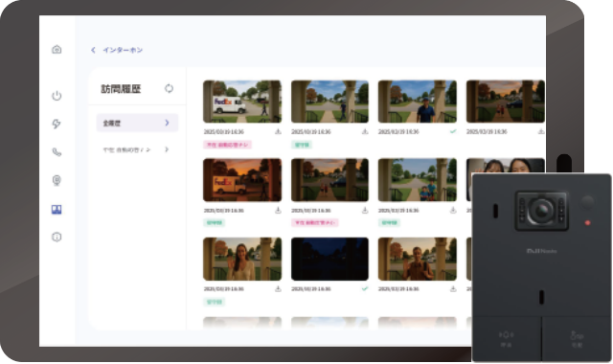
Task: Download the daytime FedEx van recording
Action: pos(278,132)
